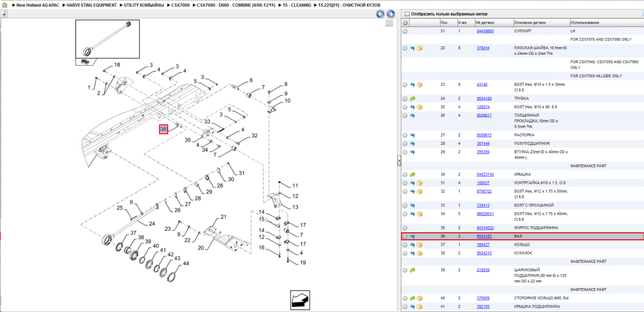
Task: Select callout 10 in the diagram
Action: pos(287,101)
